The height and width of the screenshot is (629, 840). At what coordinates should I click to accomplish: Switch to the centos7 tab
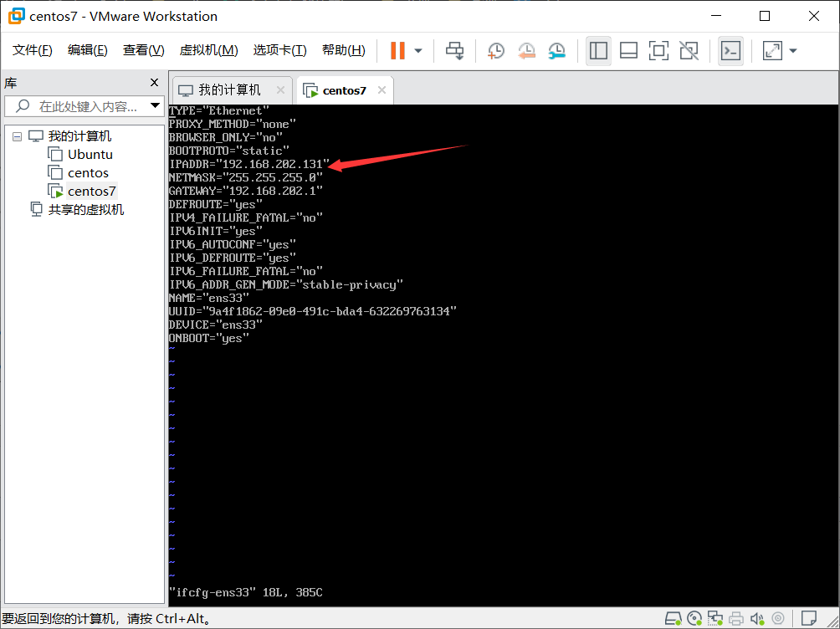tap(344, 90)
